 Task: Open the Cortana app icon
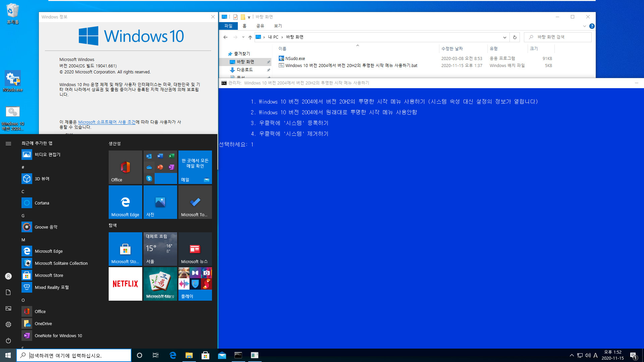tap(27, 202)
